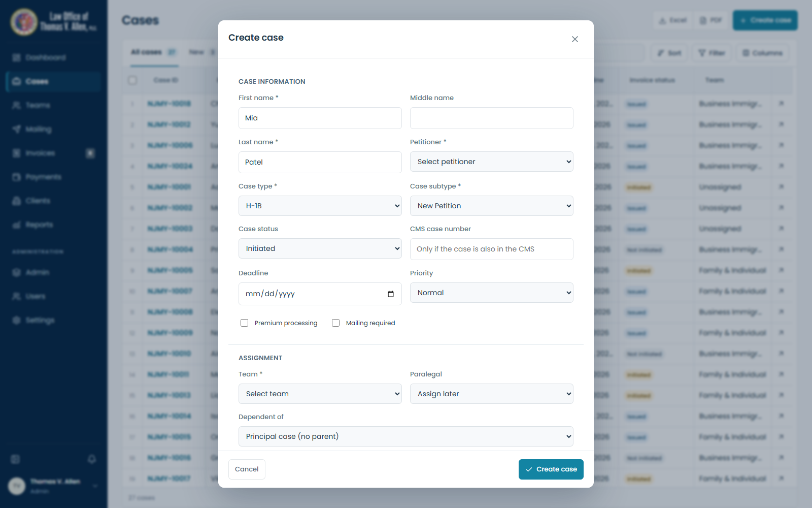Open Payments in the sidebar

coord(53,177)
